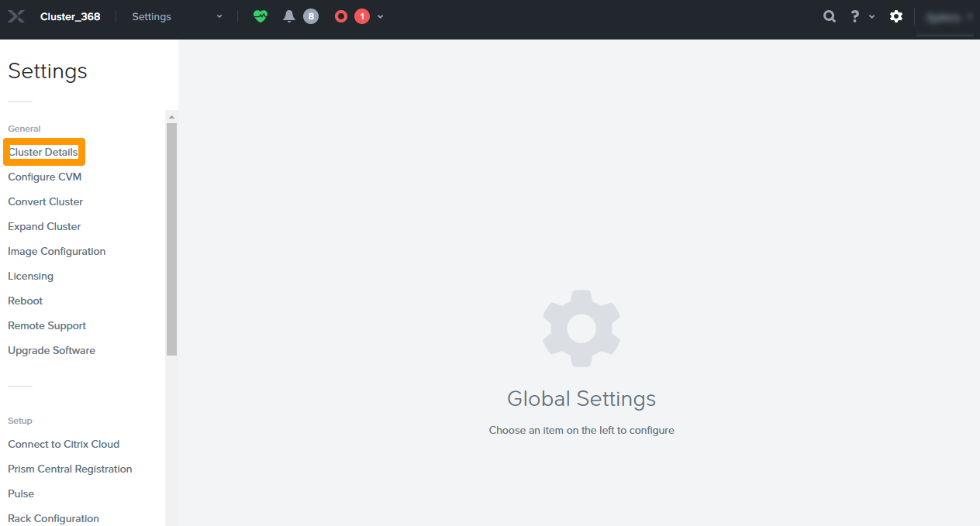Open the Pulse configuration page
Image resolution: width=980 pixels, height=526 pixels.
pyautogui.click(x=20, y=493)
